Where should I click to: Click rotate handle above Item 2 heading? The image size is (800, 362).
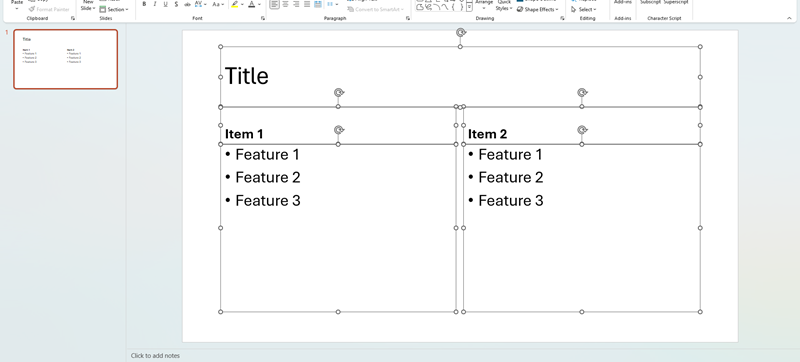[582, 92]
